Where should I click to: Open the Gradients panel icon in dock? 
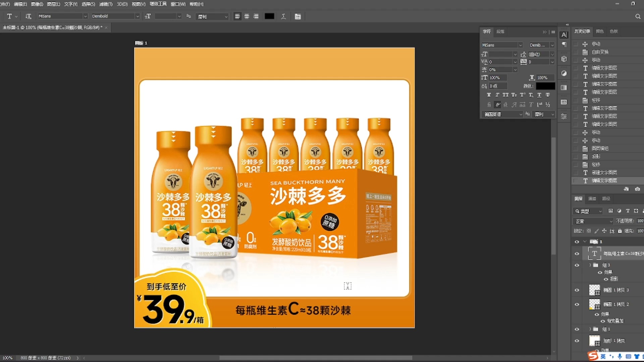point(564,87)
